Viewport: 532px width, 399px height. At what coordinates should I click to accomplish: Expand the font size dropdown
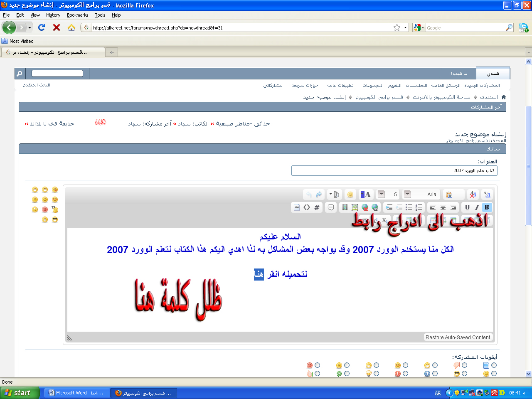click(381, 195)
